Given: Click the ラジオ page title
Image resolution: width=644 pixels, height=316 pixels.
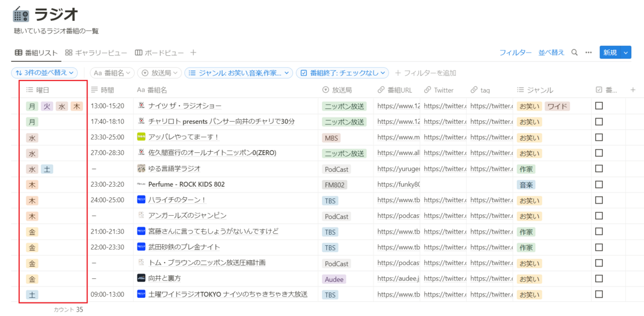Looking at the screenshot, I should 56,14.
